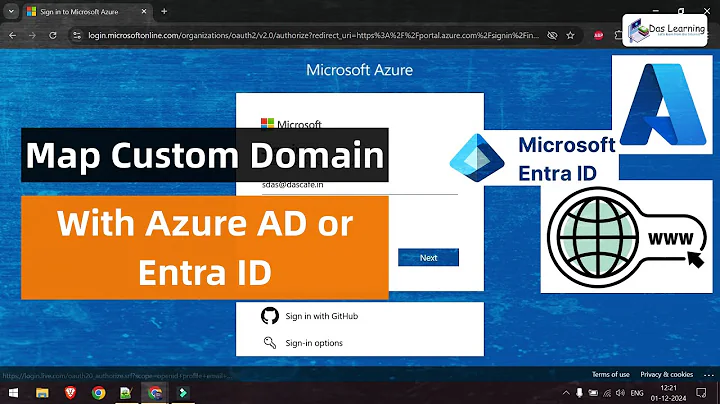Click the GitHub octocat icon
720x404 pixels.
(270, 316)
